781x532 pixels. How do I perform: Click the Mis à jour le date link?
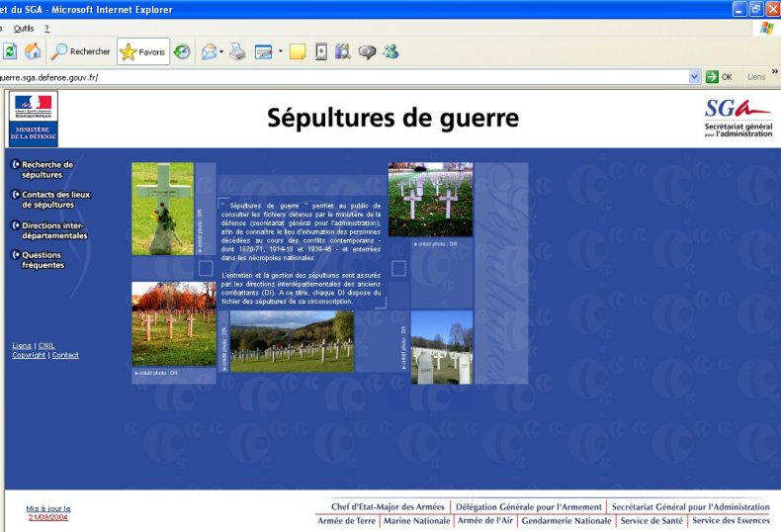48,512
